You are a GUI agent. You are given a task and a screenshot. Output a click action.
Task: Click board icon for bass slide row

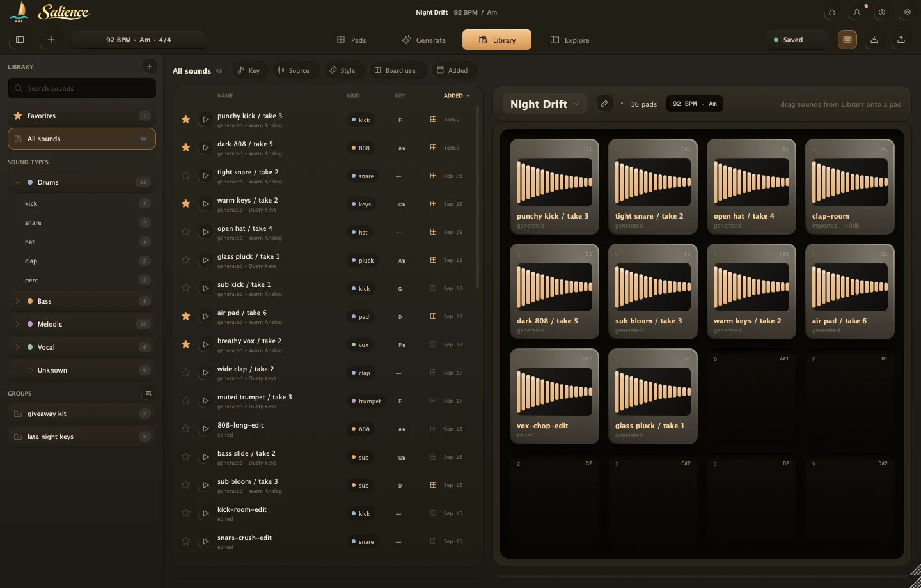[433, 457]
